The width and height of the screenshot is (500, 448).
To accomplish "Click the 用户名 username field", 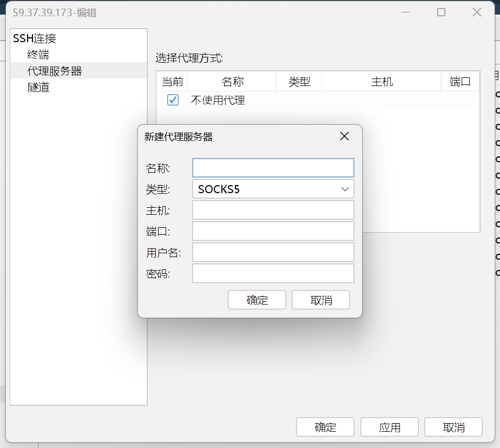I will 273,252.
